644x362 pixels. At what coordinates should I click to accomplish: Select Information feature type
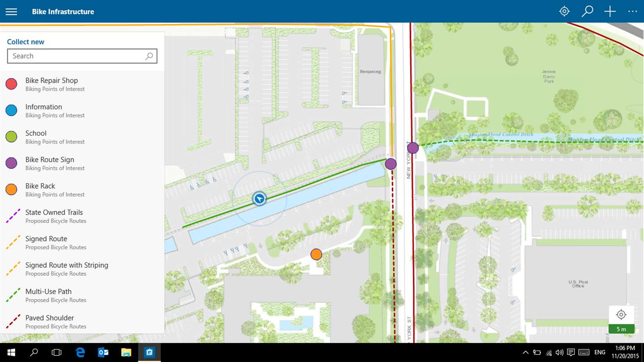coord(82,110)
